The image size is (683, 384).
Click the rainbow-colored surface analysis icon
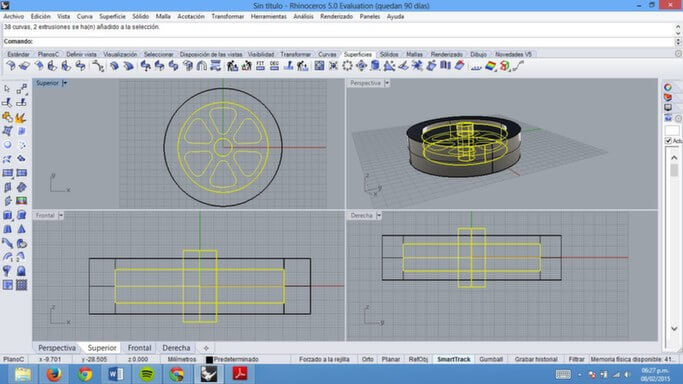(490, 66)
